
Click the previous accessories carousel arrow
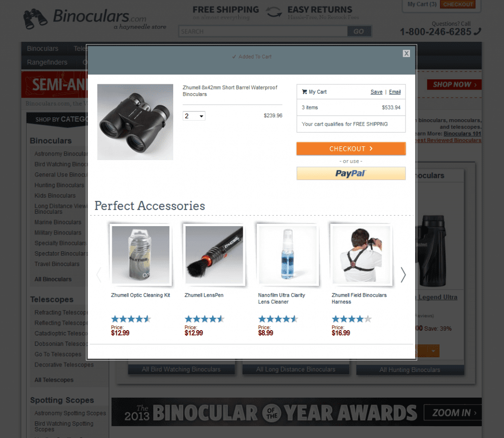point(98,275)
